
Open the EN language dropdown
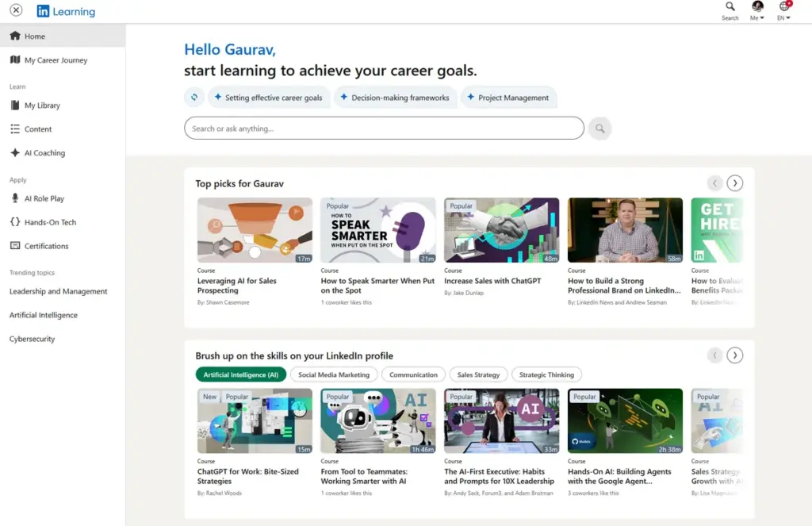click(x=783, y=11)
